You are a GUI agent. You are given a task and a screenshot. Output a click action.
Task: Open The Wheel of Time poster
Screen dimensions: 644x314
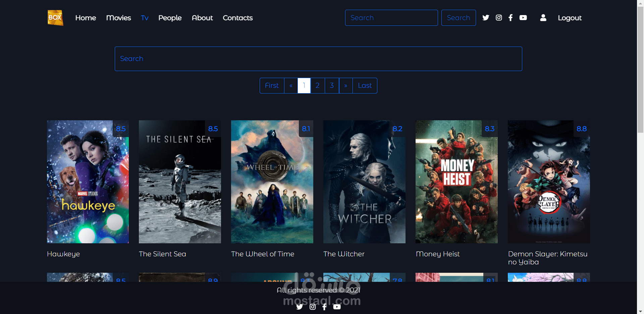click(x=272, y=182)
